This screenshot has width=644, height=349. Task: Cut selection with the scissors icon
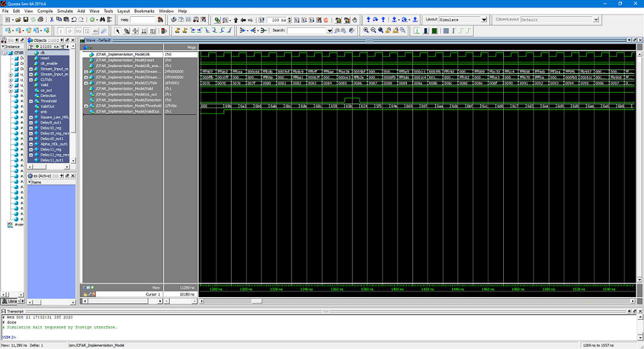tap(52, 20)
